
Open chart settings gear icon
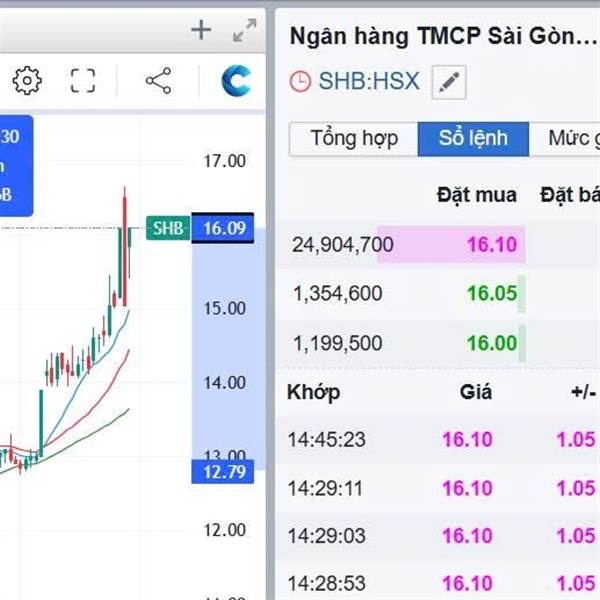pos(27,80)
